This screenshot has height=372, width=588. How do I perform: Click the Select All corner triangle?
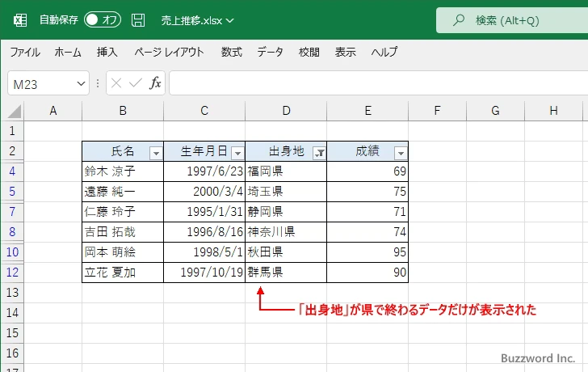(x=13, y=111)
